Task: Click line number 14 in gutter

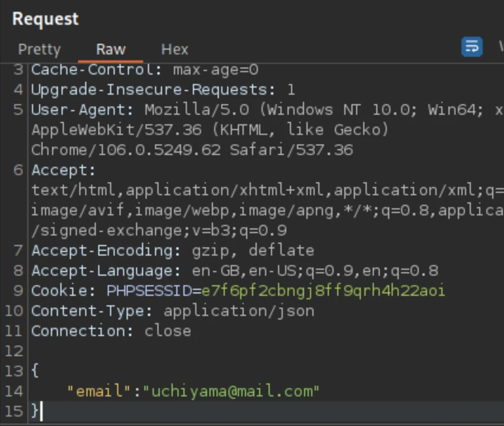Action: tap(14, 391)
